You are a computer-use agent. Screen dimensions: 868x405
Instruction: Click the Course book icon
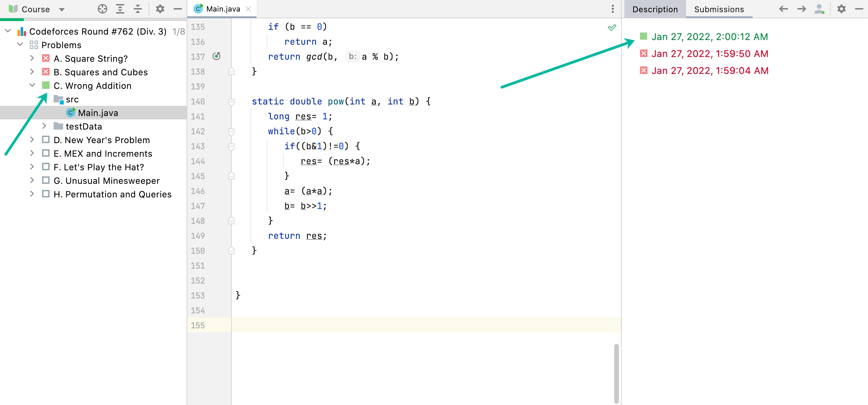click(x=13, y=9)
